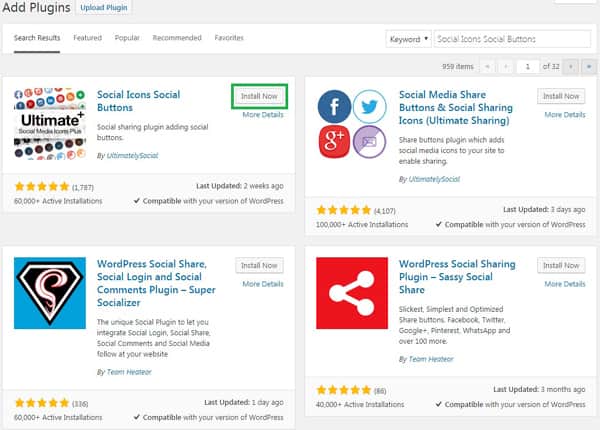This screenshot has width=600, height=430.
Task: Open the Popular plugins tab
Action: pyautogui.click(x=127, y=38)
